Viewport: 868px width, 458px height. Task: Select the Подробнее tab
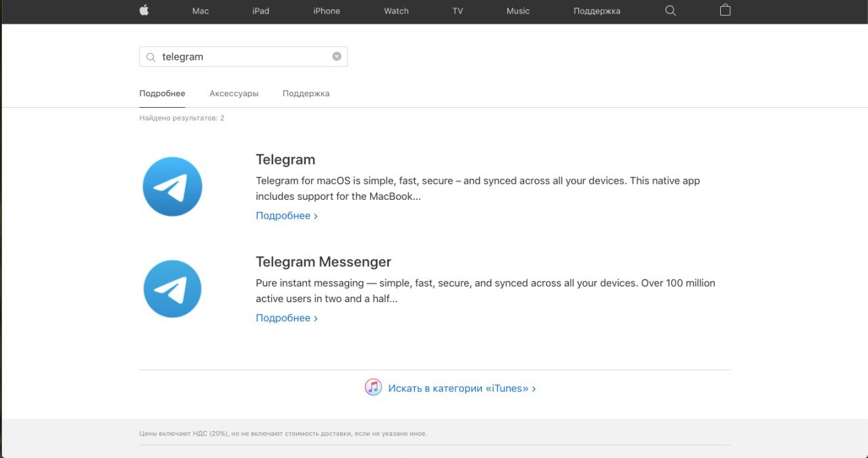pos(162,93)
